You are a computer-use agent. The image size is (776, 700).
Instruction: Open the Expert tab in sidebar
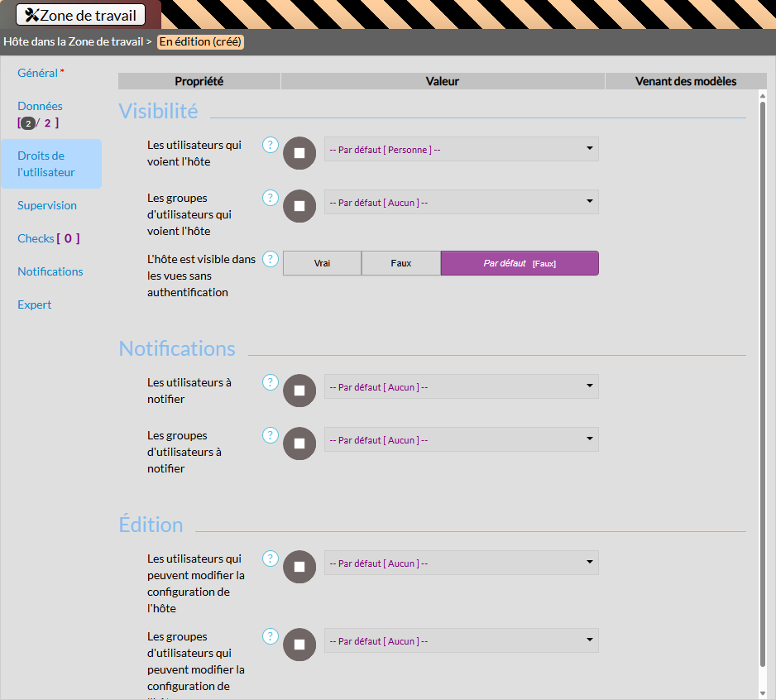(x=35, y=304)
